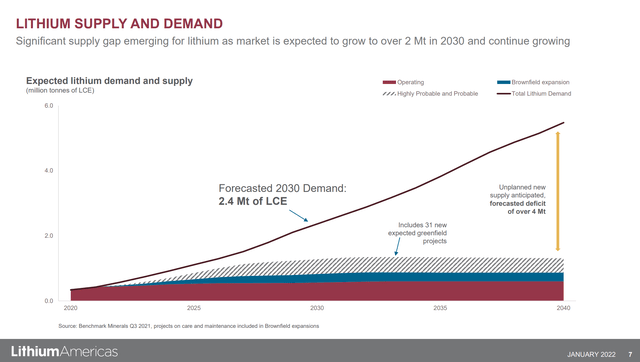Click the 6.0 y-axis label
The image size is (640, 362).
[x=49, y=106]
